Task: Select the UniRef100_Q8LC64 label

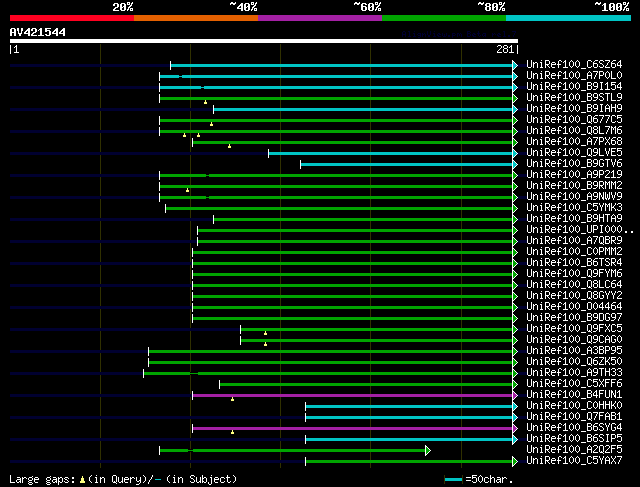Action: point(574,285)
